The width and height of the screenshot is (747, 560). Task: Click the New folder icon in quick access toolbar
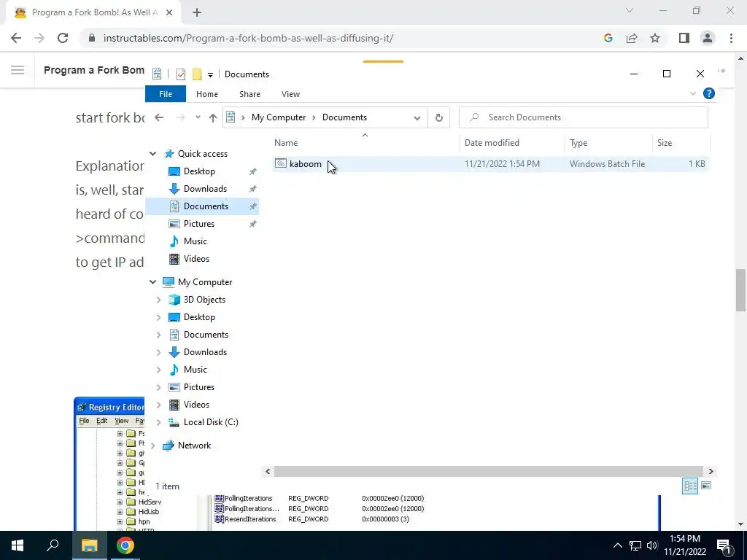197,74
